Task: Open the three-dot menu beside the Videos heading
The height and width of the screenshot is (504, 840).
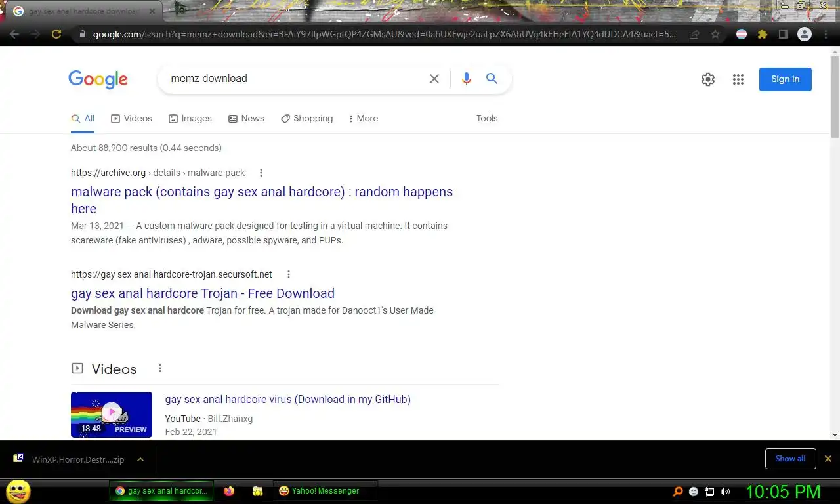Action: click(x=160, y=368)
